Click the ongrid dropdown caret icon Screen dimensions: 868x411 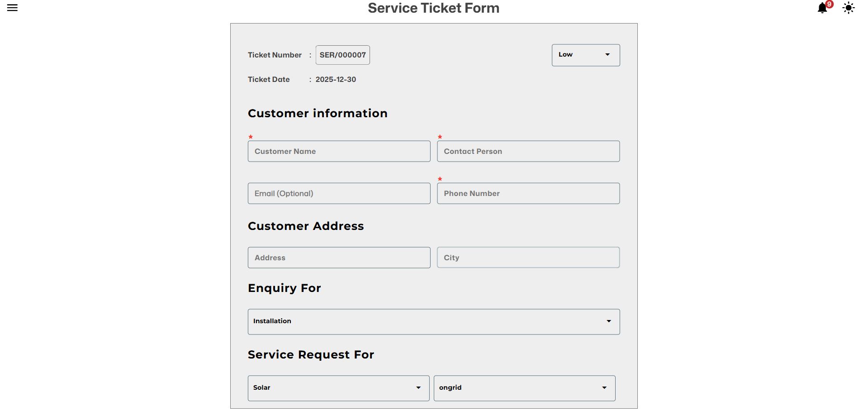pos(604,388)
